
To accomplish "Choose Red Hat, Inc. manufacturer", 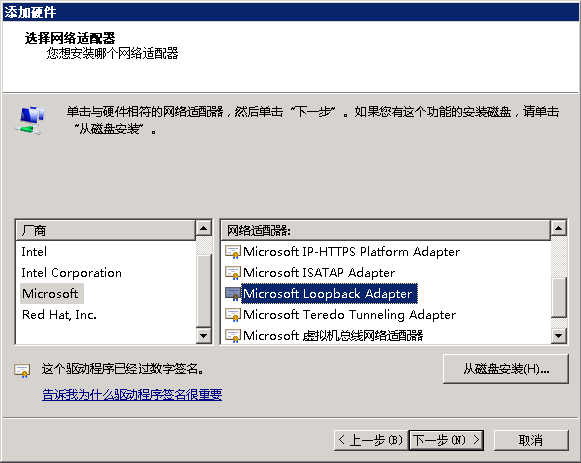I will coord(59,315).
